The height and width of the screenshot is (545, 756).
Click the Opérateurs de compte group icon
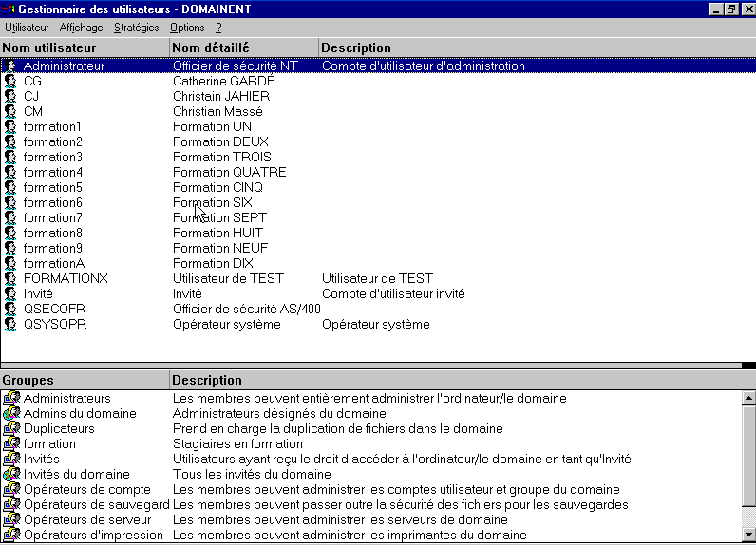12,489
